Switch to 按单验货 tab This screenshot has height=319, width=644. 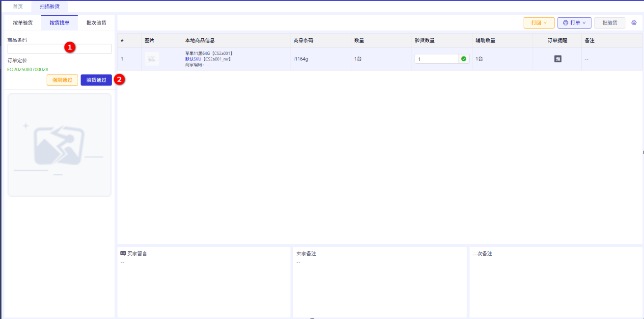23,23
